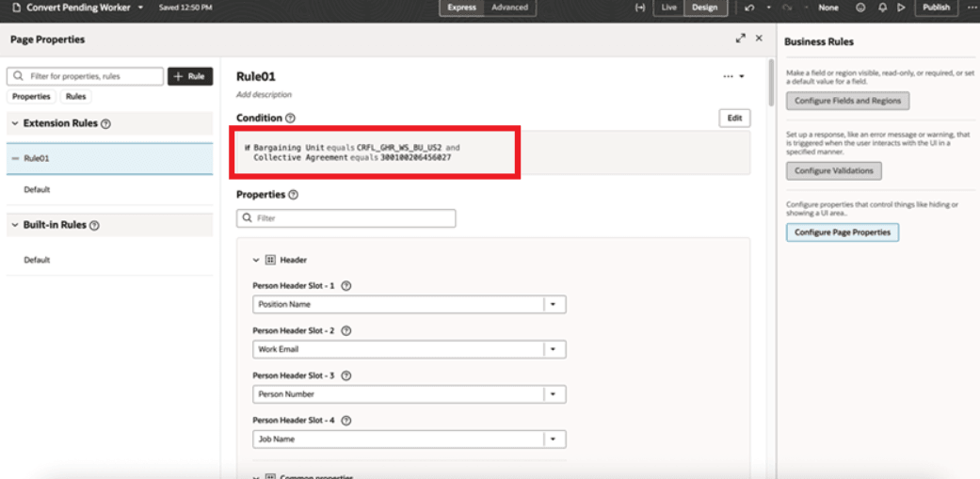This screenshot has width=980, height=479.
Task: Click the + Rule button
Action: [x=190, y=76]
